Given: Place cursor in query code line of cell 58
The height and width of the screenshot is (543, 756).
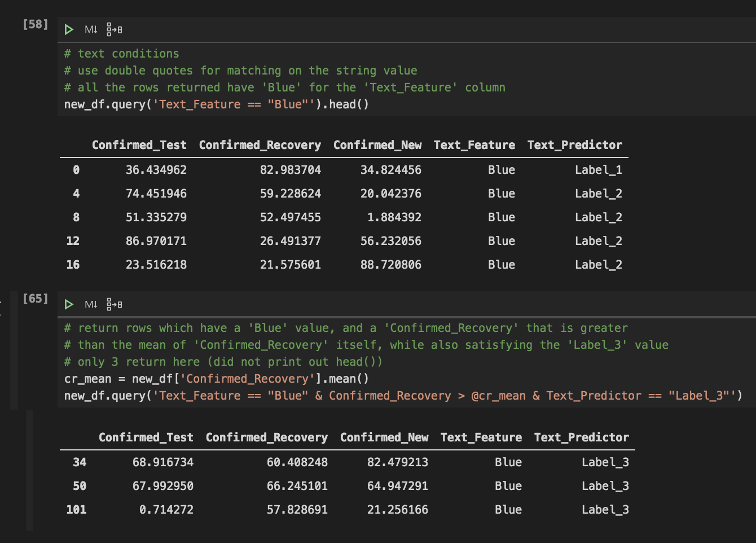Looking at the screenshot, I should coord(217,104).
